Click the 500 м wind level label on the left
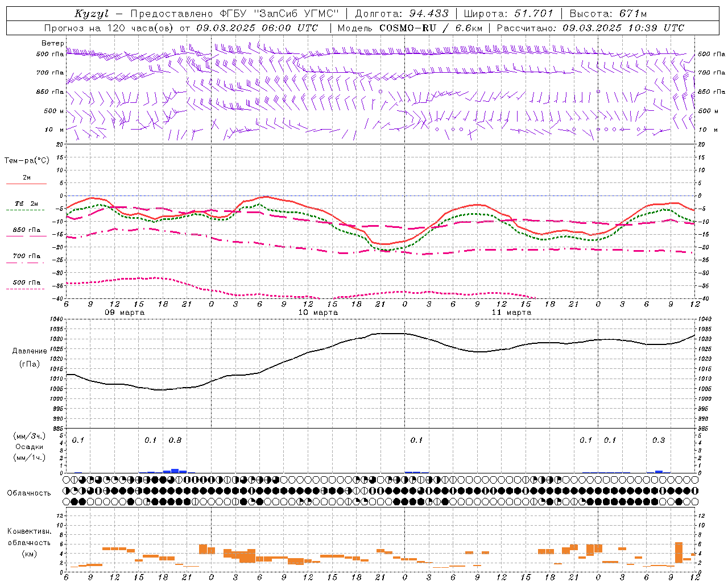Image resolution: width=728 pixels, height=582 pixels. coord(54,111)
